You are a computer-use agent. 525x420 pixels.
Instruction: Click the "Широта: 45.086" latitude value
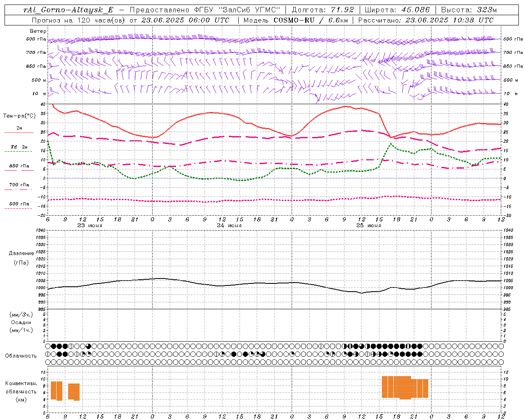click(x=397, y=10)
